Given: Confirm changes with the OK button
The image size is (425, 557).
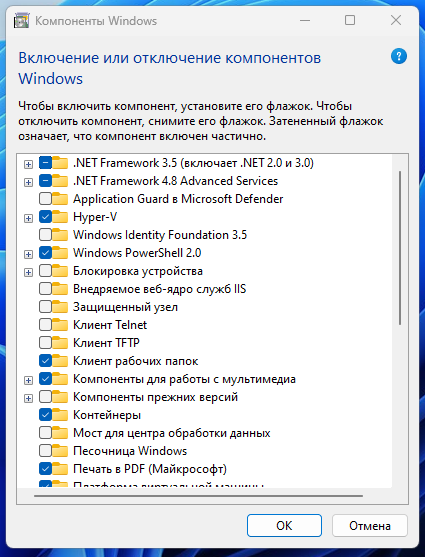Looking at the screenshot, I should click(x=284, y=526).
